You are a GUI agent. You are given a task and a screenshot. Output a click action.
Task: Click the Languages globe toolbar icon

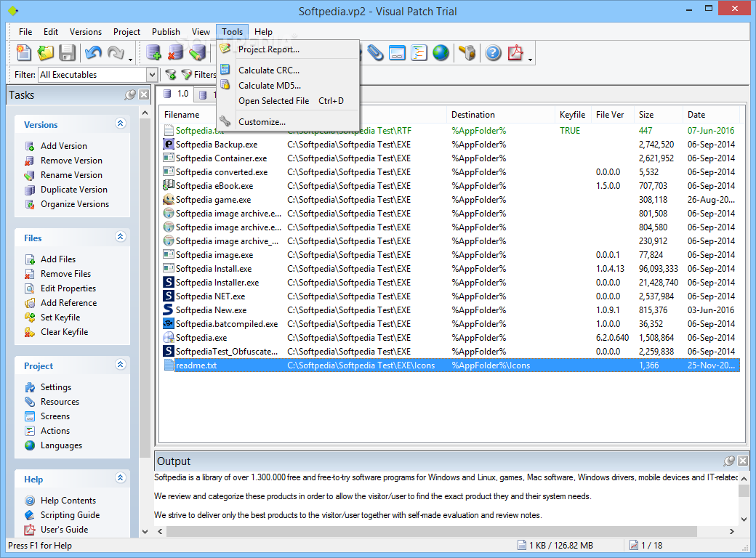point(441,52)
